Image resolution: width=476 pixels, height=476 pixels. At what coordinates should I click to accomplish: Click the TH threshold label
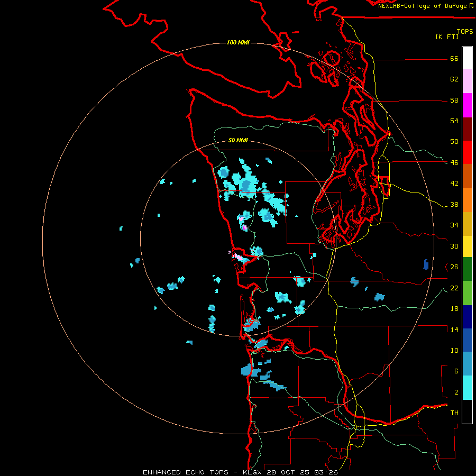(454, 413)
